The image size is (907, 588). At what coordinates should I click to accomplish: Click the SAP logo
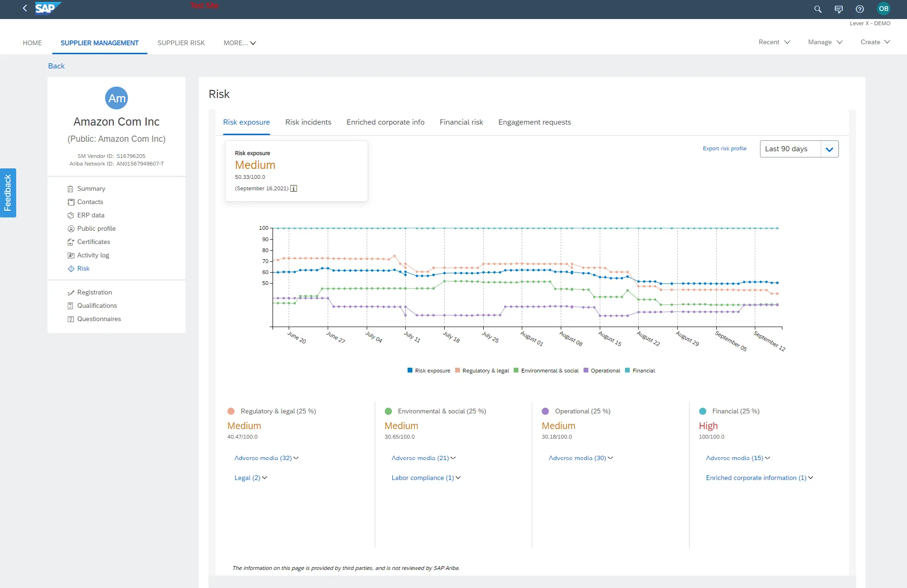(48, 8)
